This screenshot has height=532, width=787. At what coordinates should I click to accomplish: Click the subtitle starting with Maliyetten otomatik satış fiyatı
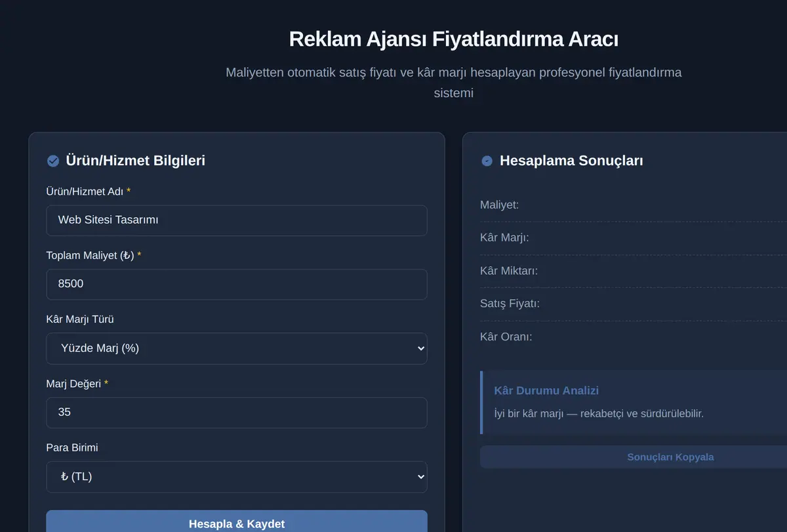click(x=454, y=82)
